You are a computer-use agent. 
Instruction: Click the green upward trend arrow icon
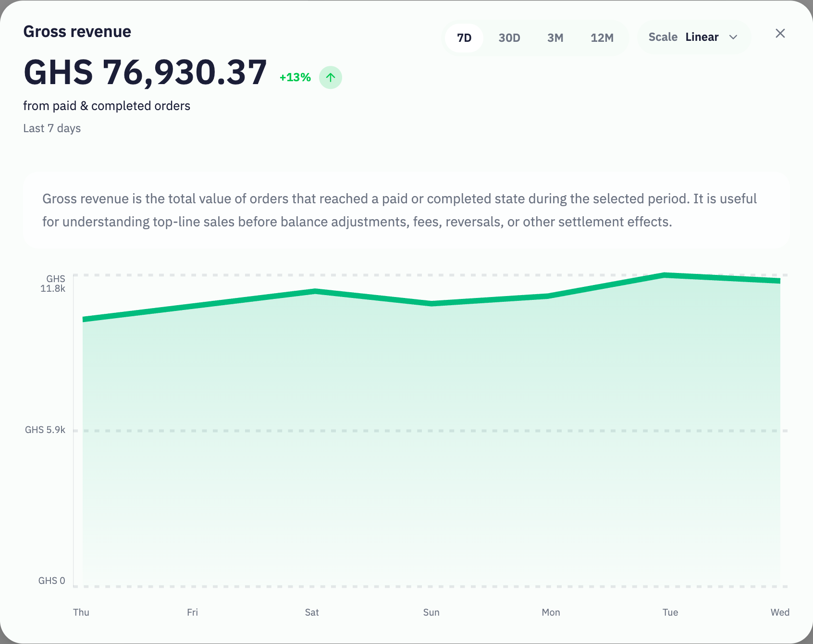[331, 77]
